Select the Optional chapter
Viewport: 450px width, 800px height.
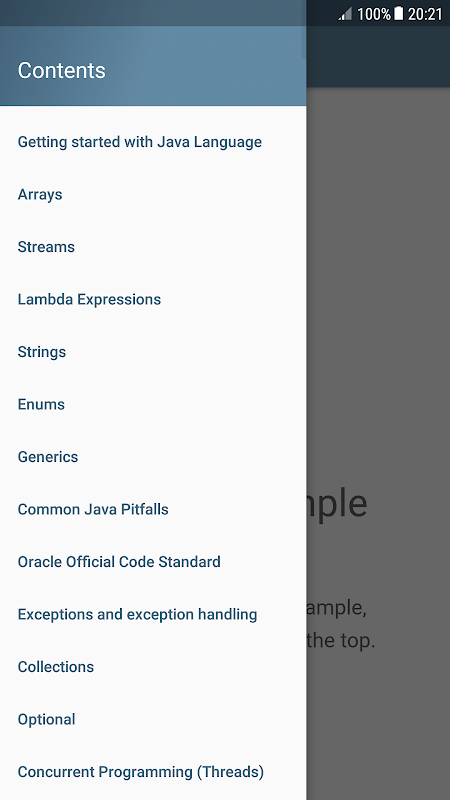click(x=153, y=720)
